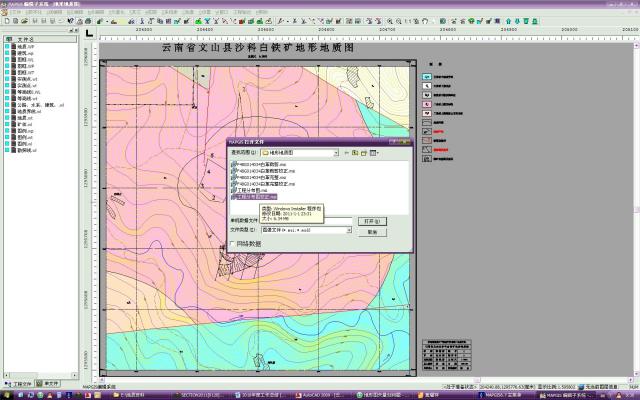Open the 文件类型 file type dropdown
The image size is (640, 400).
[x=350, y=230]
